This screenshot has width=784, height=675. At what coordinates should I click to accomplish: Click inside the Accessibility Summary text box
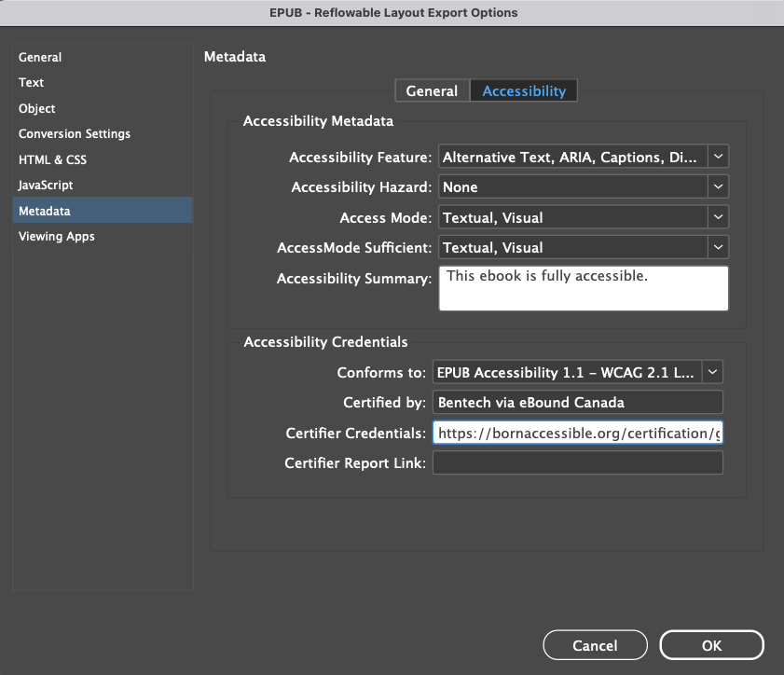pos(584,288)
